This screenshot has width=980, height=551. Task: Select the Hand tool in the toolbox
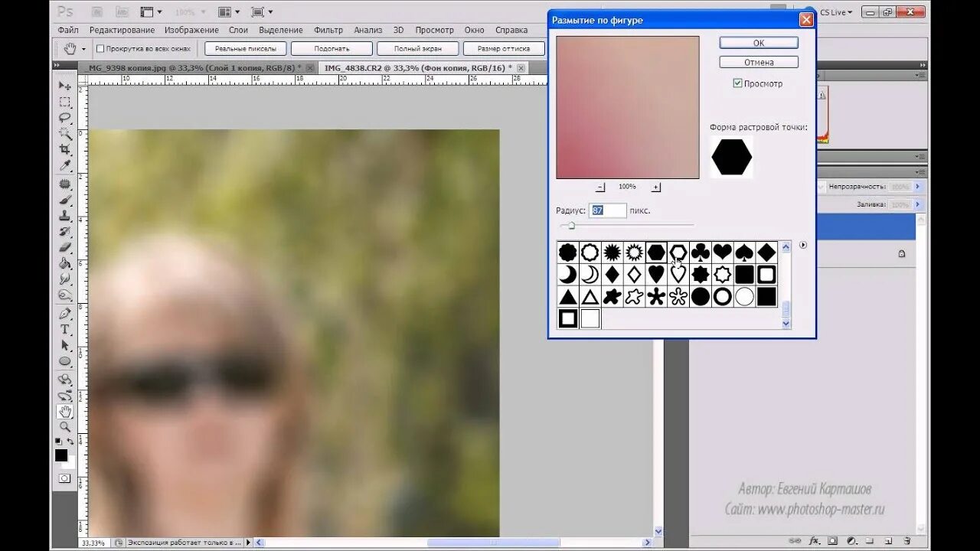pos(64,412)
